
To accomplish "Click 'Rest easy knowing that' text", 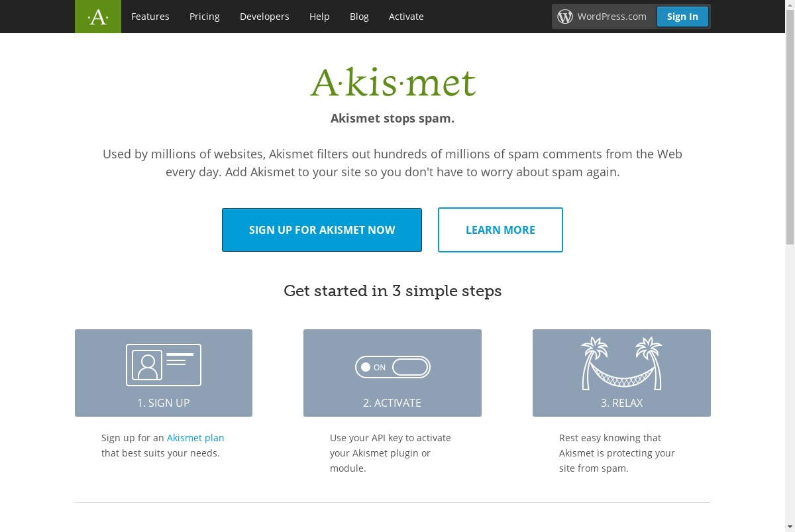I will 610,438.
